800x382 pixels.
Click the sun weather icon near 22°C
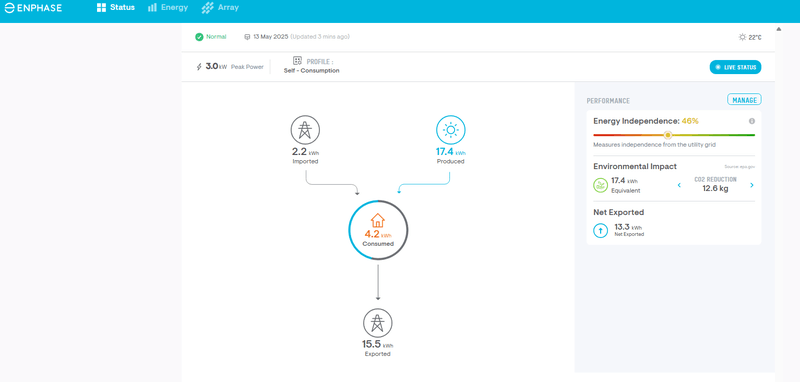coord(742,37)
